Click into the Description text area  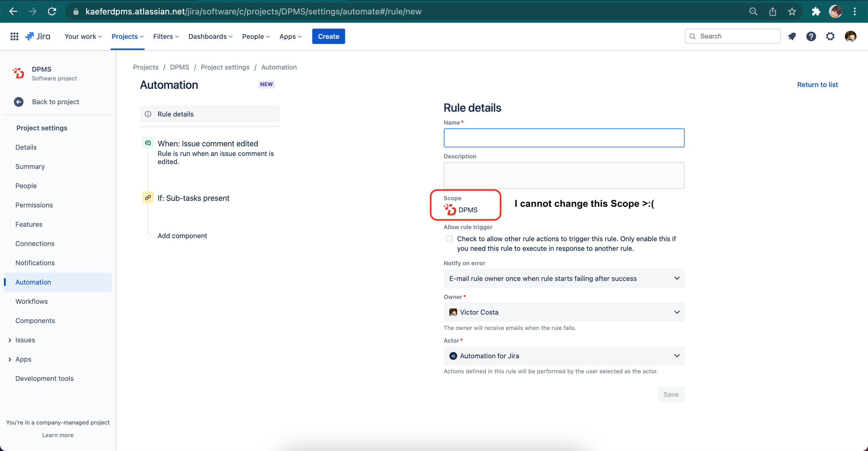tap(564, 175)
